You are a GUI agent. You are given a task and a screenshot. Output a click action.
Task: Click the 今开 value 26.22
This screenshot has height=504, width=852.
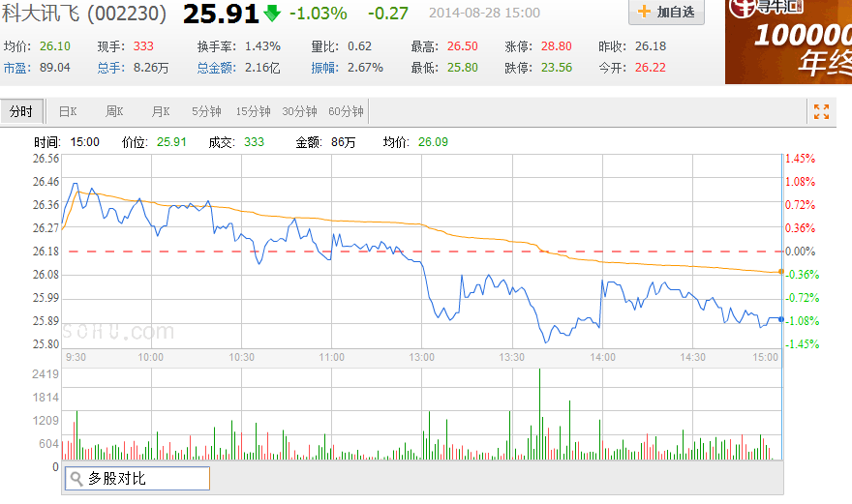point(651,68)
